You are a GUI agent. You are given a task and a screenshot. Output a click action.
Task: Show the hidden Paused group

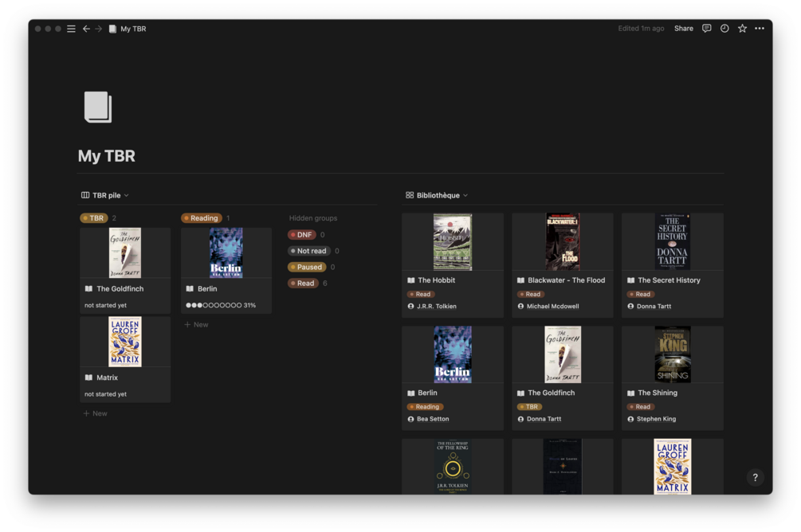(307, 267)
